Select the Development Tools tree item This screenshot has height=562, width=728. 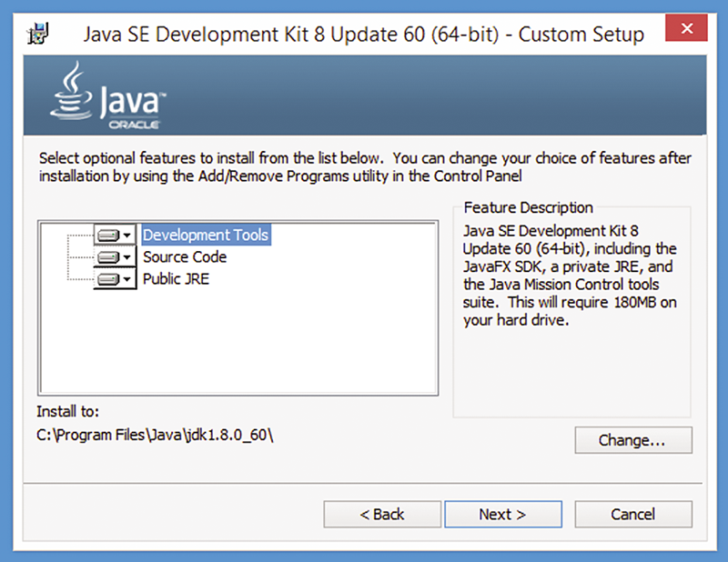[x=206, y=235]
